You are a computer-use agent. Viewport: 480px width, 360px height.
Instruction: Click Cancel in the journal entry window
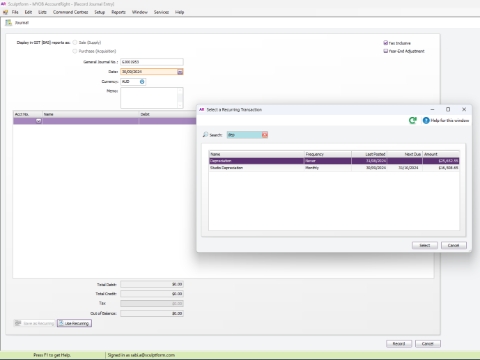coord(428,344)
